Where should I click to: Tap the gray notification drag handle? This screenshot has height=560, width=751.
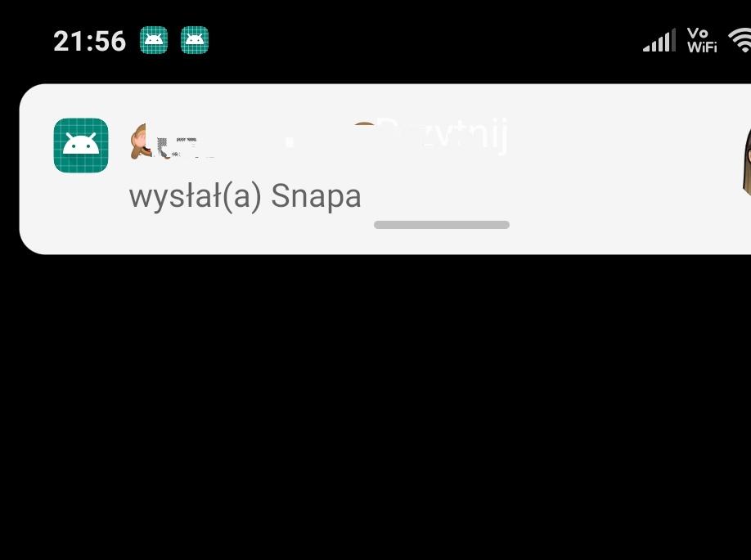tap(442, 225)
